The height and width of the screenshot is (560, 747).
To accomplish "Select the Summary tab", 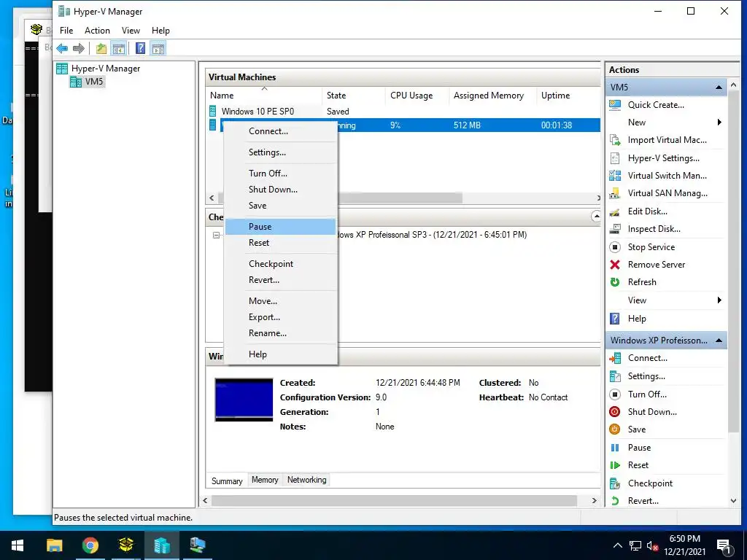I will [227, 481].
